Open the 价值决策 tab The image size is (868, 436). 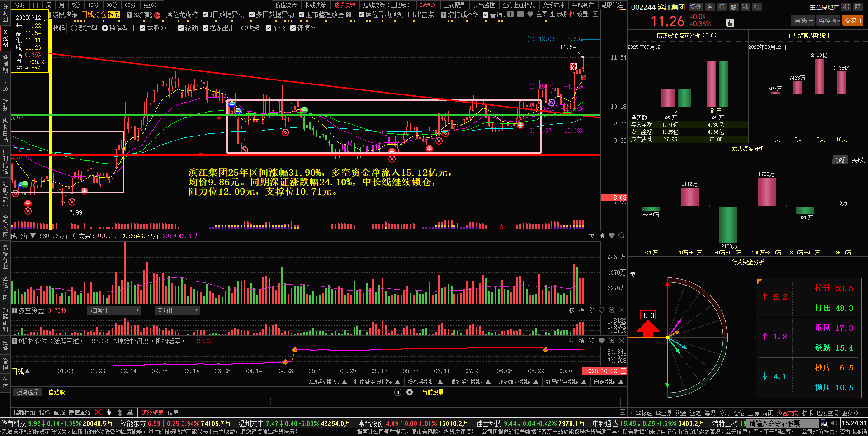tap(286, 5)
